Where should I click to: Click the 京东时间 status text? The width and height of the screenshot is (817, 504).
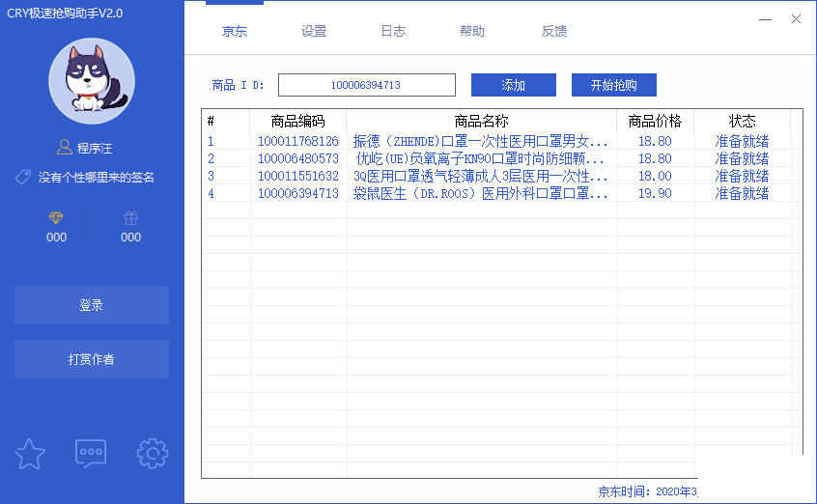[648, 491]
